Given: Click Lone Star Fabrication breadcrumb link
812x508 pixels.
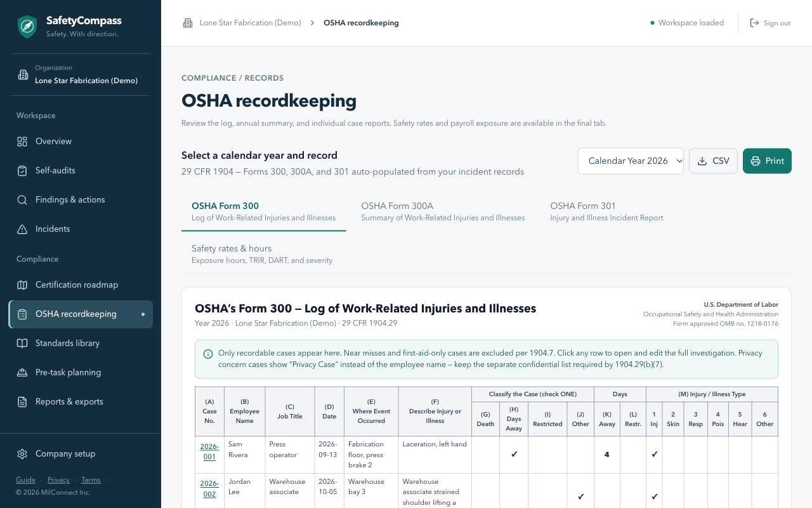Looking at the screenshot, I should point(251,23).
